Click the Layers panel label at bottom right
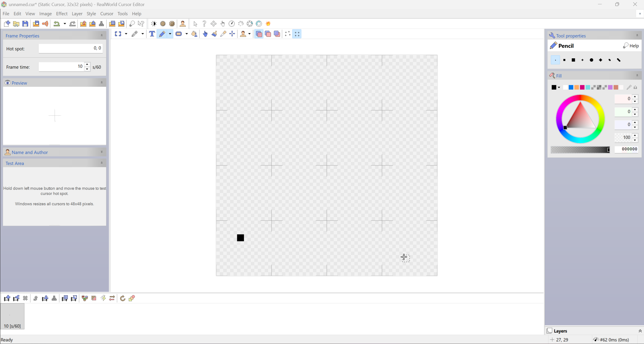Screen dimensions: 644x344 [560, 331]
